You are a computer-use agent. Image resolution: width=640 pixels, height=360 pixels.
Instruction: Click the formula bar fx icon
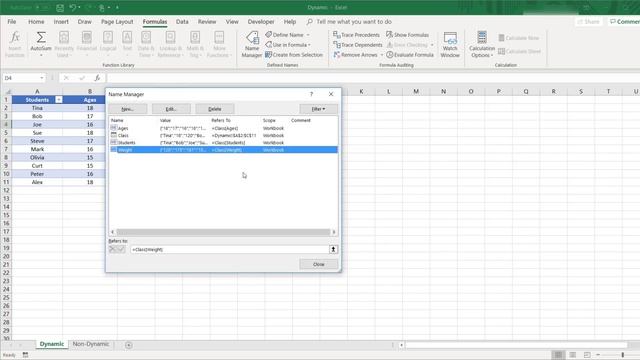coord(97,78)
